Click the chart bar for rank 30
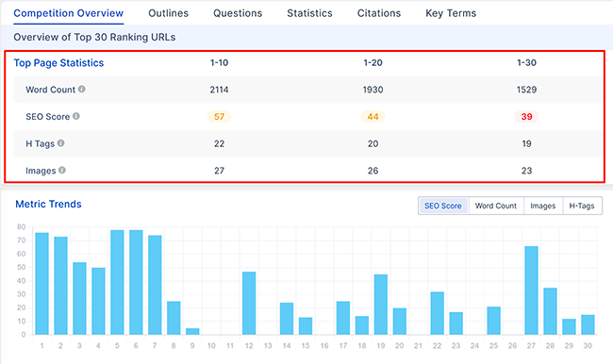Image resolution: width=613 pixels, height=364 pixels. pyautogui.click(x=588, y=324)
